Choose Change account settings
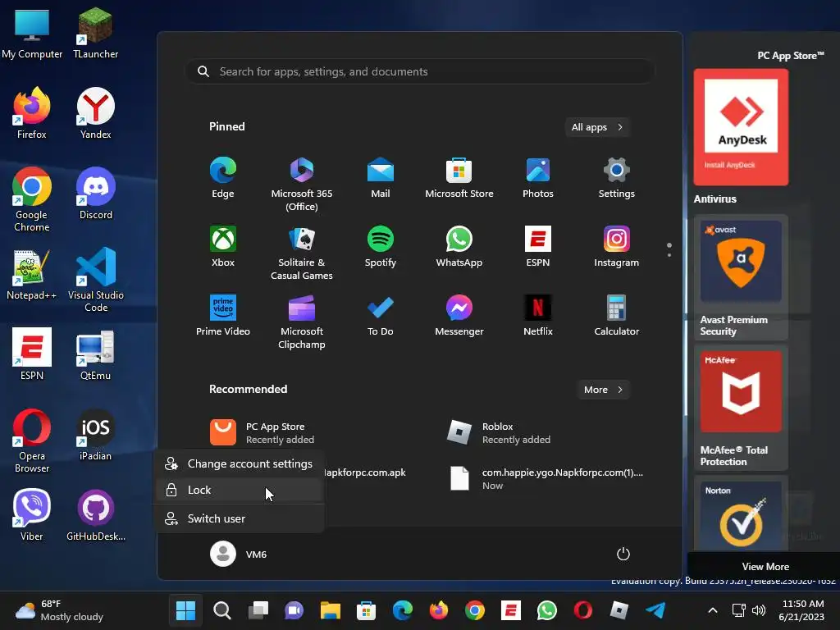 [x=239, y=463]
